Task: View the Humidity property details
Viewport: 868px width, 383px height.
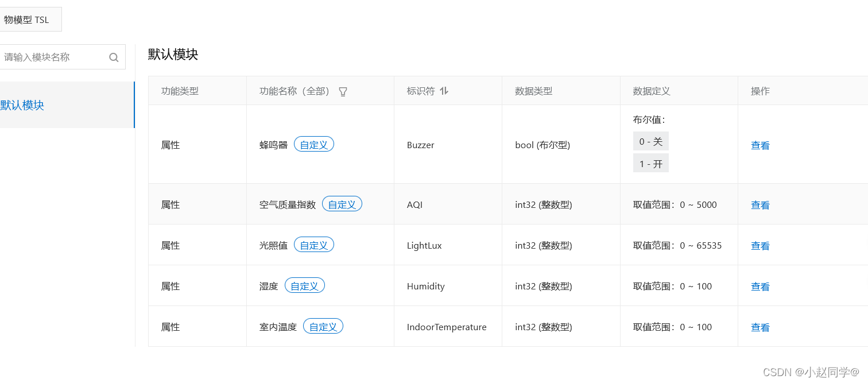Action: [x=759, y=286]
